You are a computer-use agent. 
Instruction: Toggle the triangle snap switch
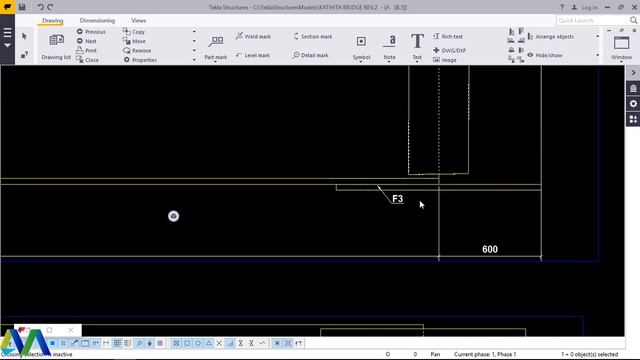click(x=209, y=343)
